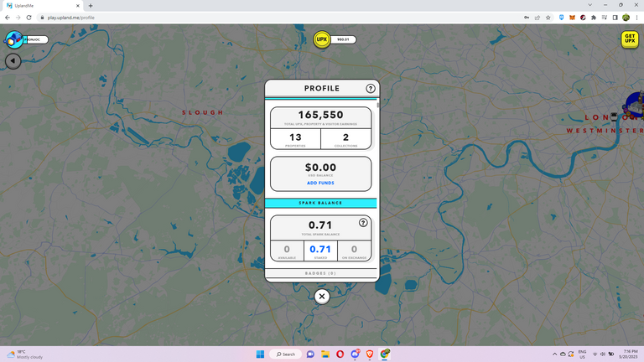Click the profile panel scrollbar
The image size is (644, 362).
pos(377,105)
